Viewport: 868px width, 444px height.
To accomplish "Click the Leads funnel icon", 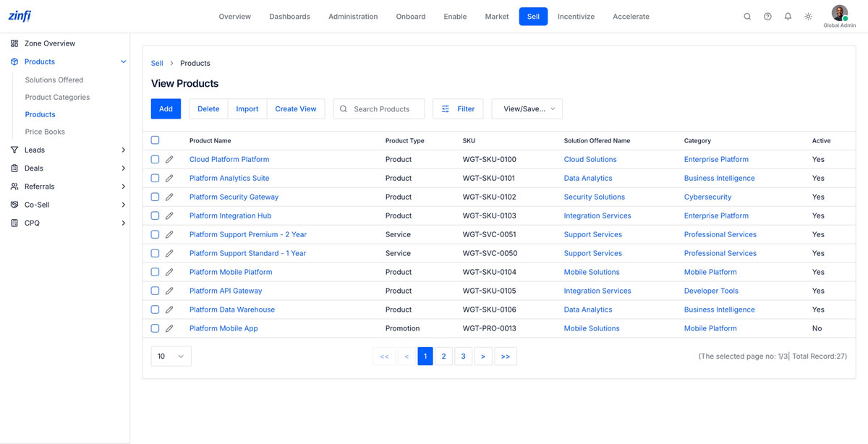I will click(14, 150).
